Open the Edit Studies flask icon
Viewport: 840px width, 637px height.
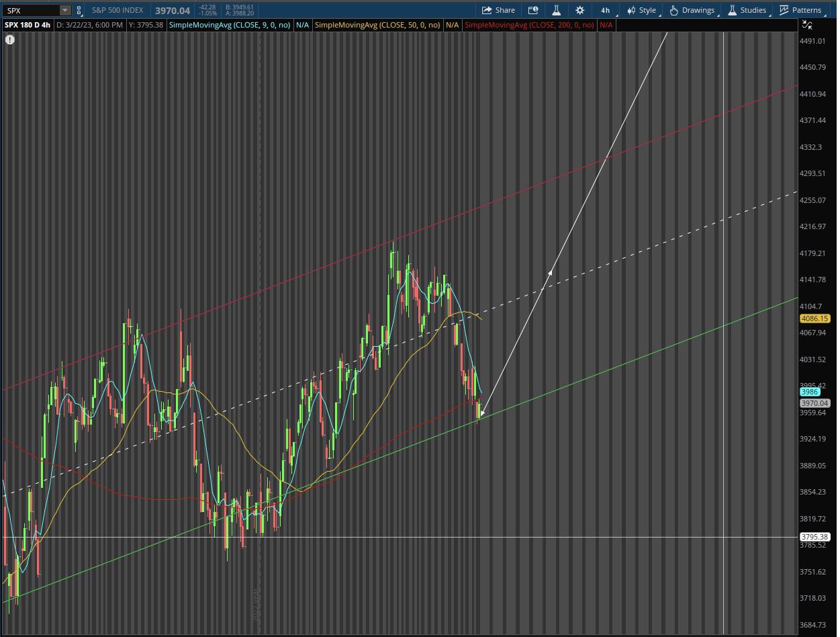(556, 10)
